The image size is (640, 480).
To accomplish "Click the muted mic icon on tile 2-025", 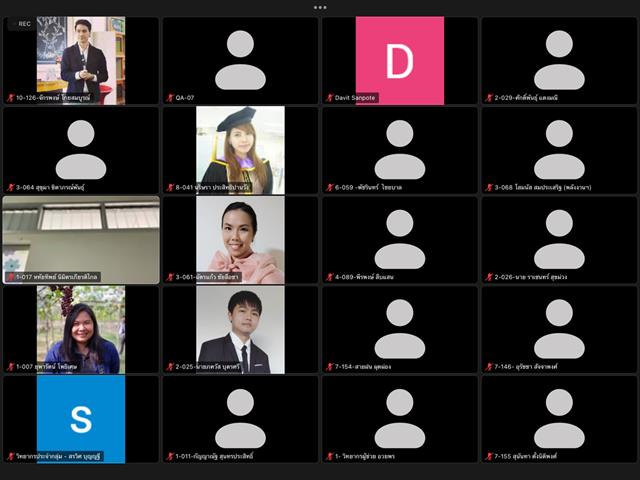I will click(x=170, y=367).
